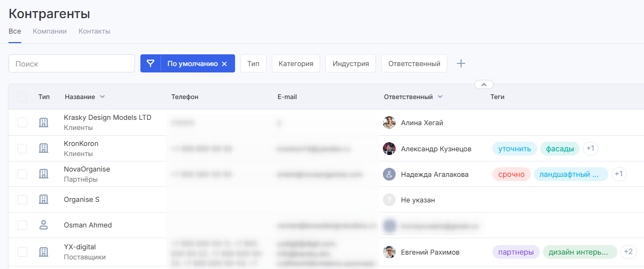Click in the Поиск search field
This screenshot has width=644, height=269.
coord(72,63)
